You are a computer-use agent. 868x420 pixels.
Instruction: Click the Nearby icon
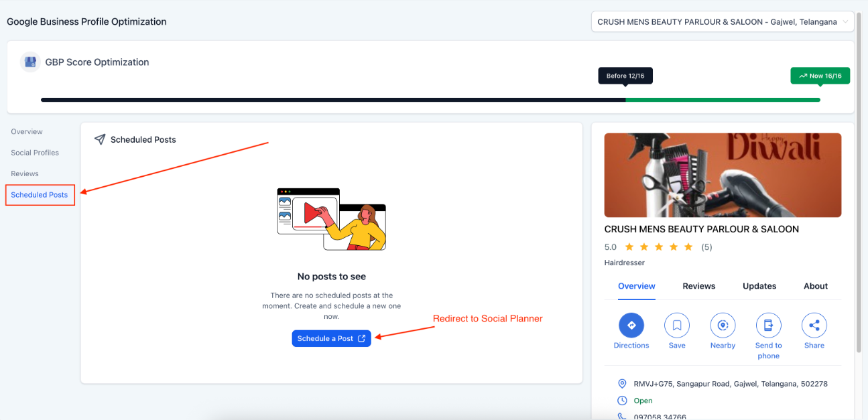[723, 326]
